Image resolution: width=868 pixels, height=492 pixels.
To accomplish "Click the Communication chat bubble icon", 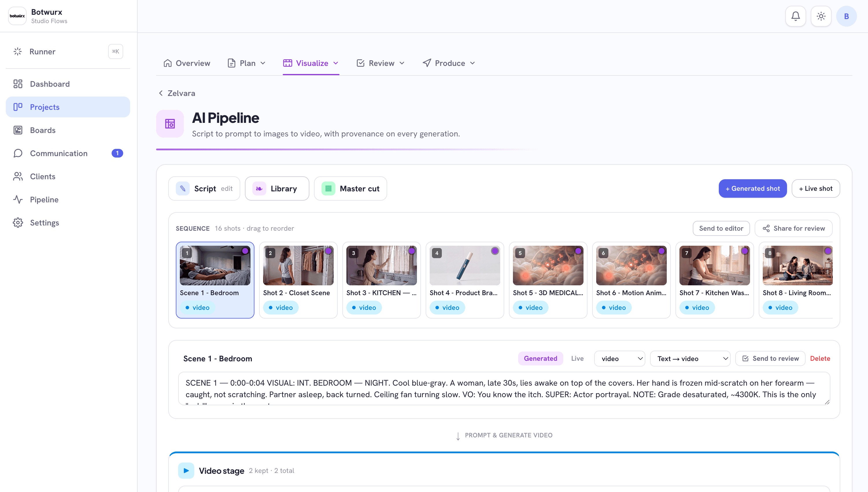I will click(18, 153).
